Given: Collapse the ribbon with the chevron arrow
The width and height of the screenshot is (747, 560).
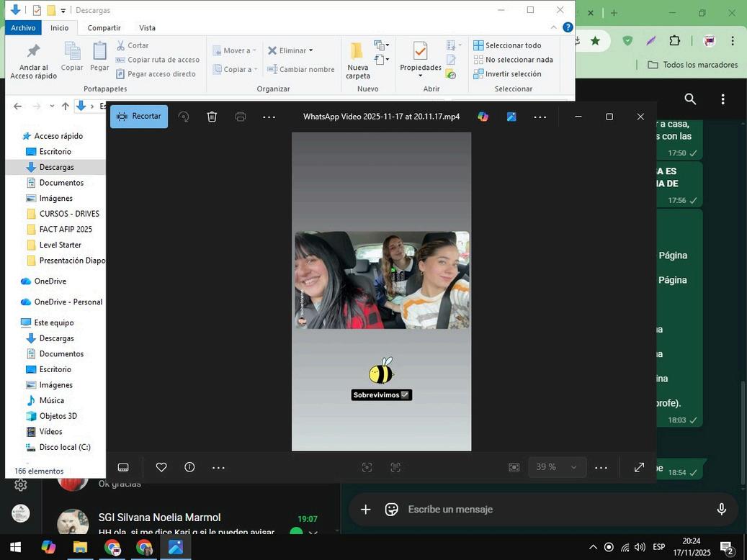Looking at the screenshot, I should coord(553,27).
